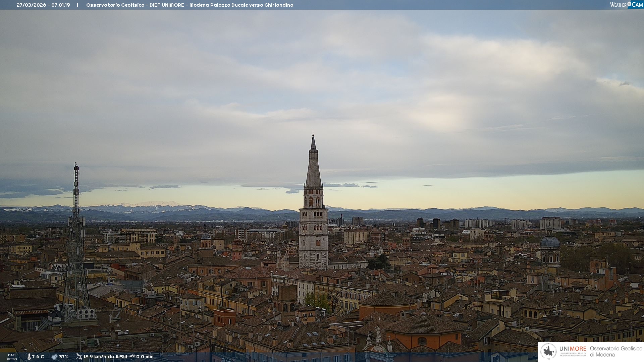This screenshot has width=644, height=362.
Task: Click the 7.6 C temperature reading
Action: [38, 357]
